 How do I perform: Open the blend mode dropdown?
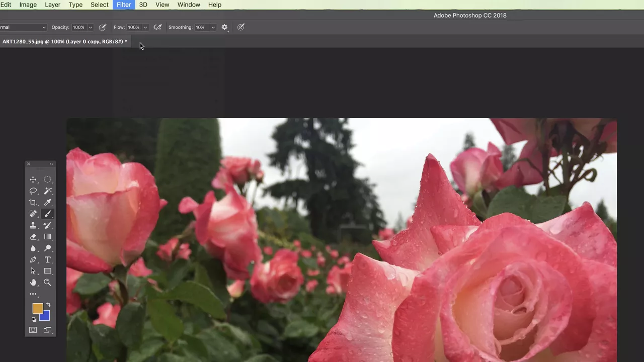tap(23, 27)
